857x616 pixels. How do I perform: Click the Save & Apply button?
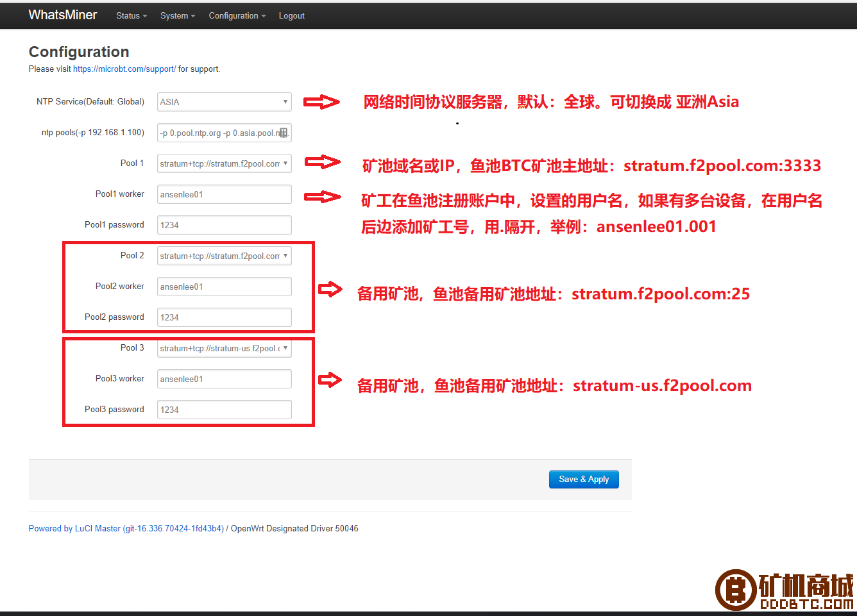click(x=584, y=479)
